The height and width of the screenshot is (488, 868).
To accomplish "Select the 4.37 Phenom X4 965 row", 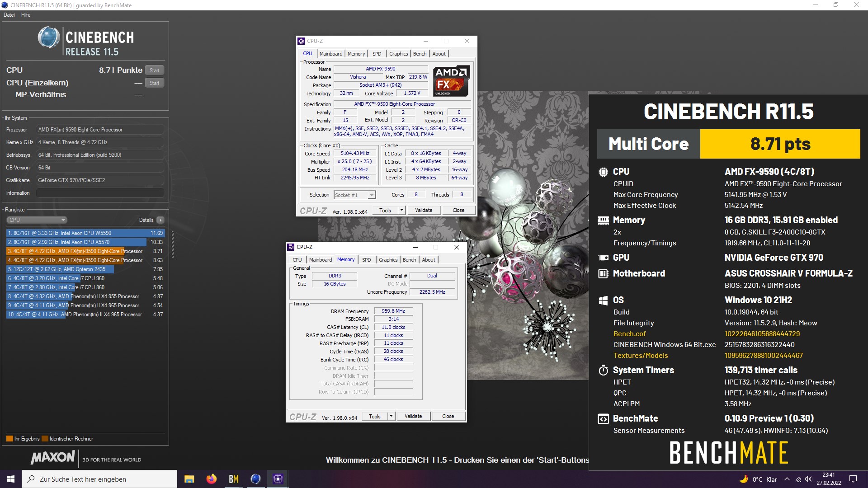I will 85,314.
